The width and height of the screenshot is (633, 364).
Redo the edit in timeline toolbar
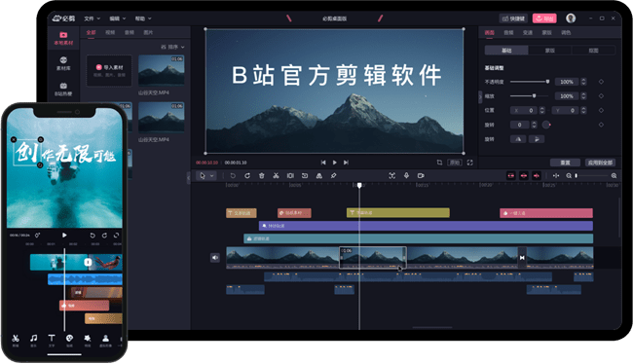tap(247, 175)
